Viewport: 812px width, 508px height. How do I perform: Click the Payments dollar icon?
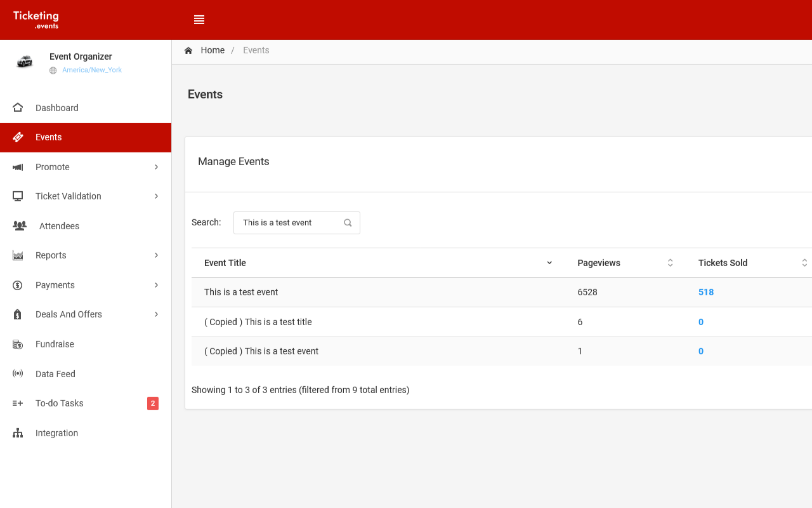[x=18, y=285]
